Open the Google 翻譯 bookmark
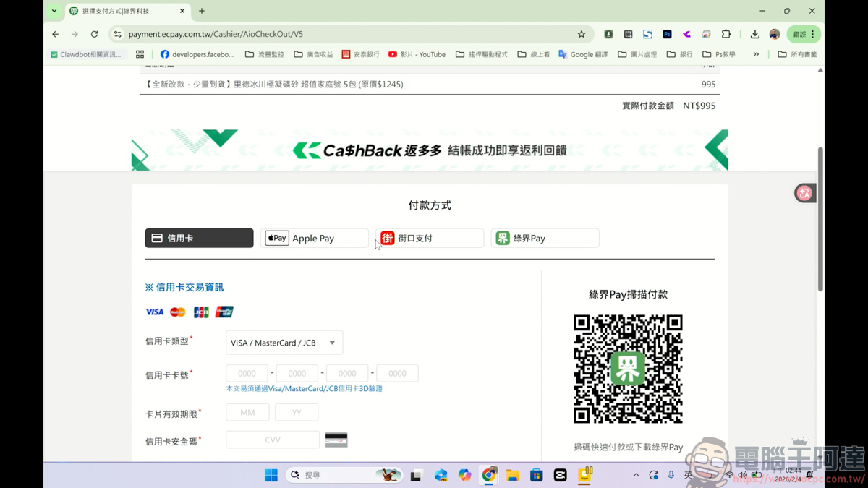 [583, 54]
